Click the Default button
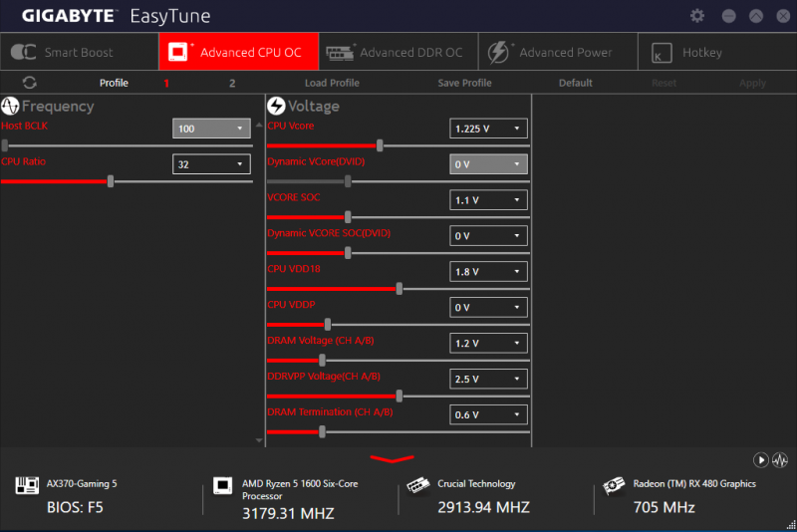 (576, 83)
